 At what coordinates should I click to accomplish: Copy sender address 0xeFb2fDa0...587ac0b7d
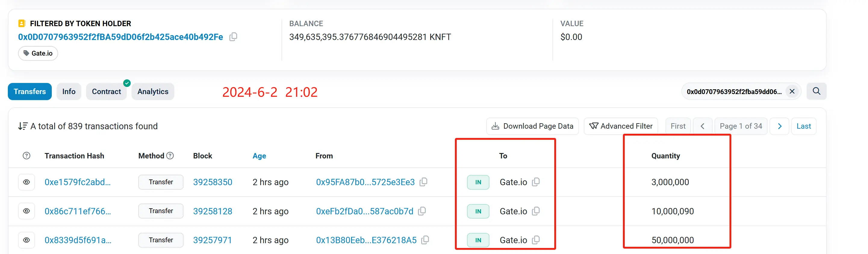click(x=422, y=211)
